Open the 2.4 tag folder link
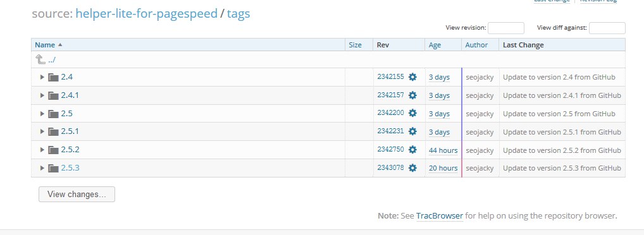The height and width of the screenshot is (235, 644). (67, 77)
